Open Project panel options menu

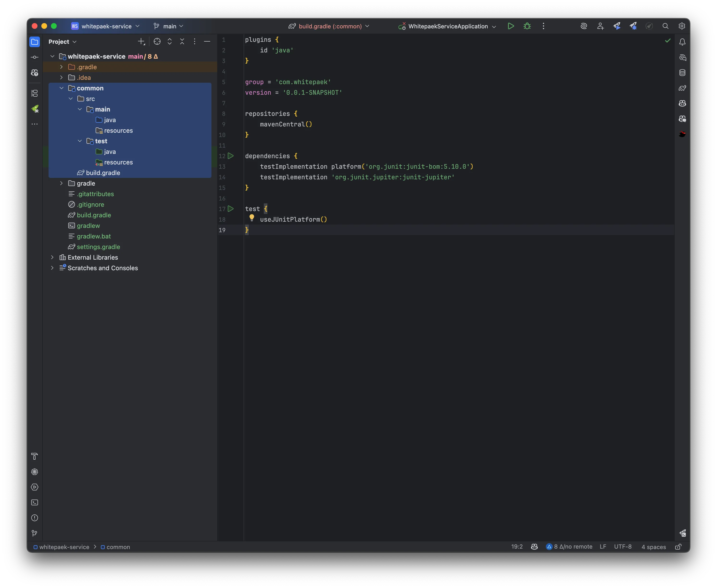click(x=194, y=41)
